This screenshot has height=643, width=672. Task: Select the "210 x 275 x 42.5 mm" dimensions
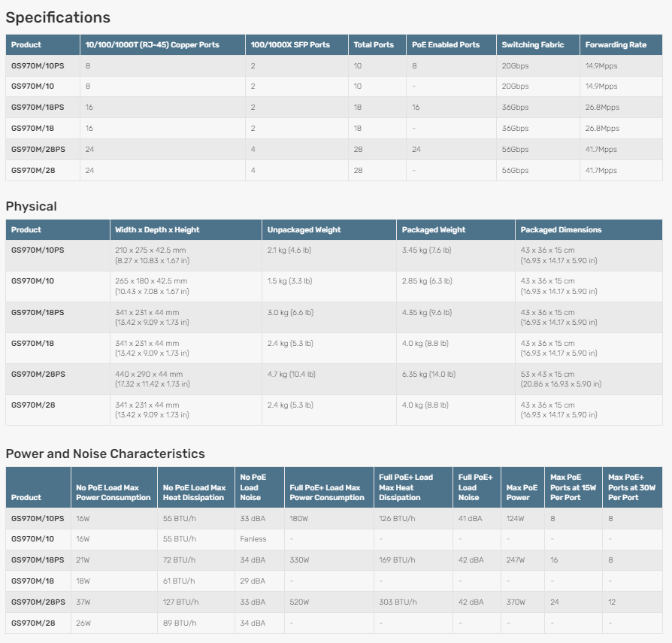coord(150,250)
